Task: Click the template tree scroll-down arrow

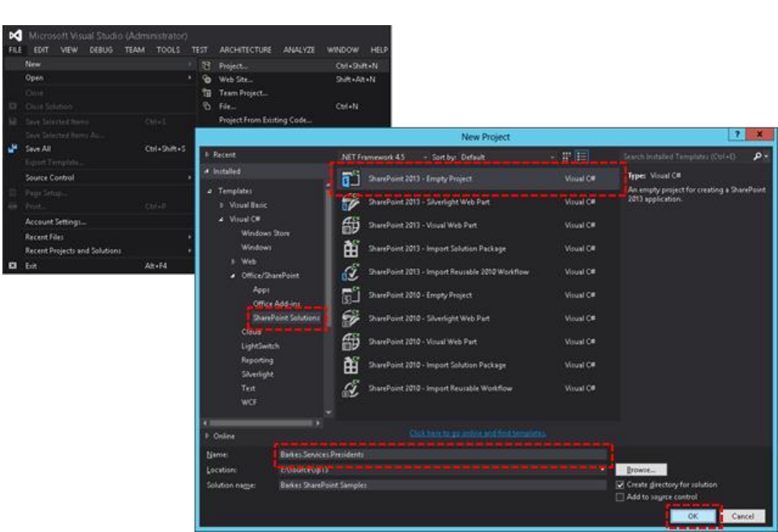Action: (x=328, y=413)
